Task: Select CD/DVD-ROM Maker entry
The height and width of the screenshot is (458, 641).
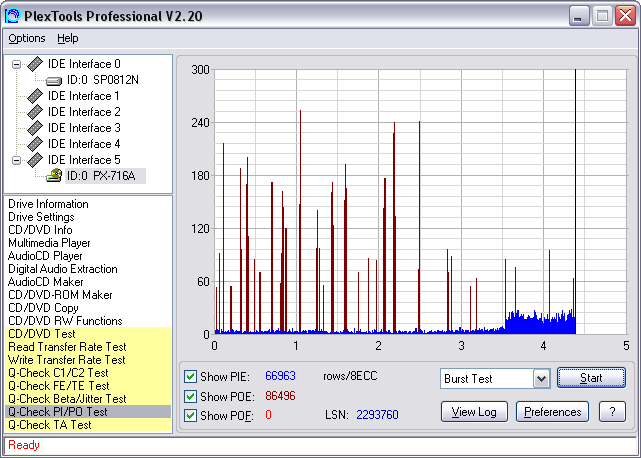Action: [60, 295]
